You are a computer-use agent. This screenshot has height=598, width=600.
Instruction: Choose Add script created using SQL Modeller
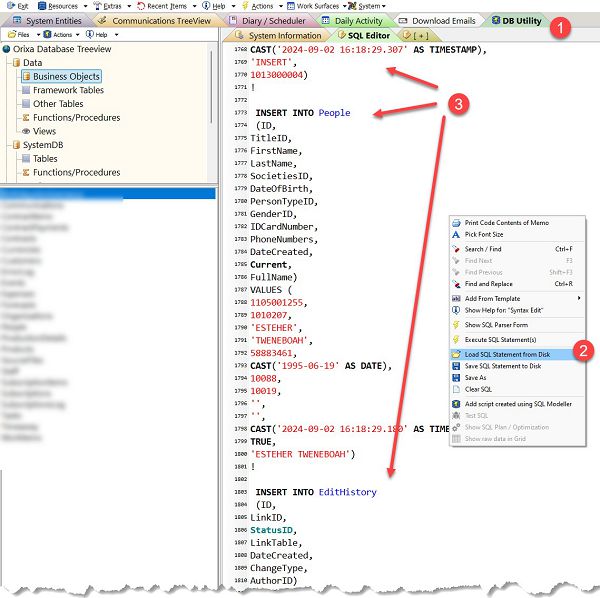517,404
